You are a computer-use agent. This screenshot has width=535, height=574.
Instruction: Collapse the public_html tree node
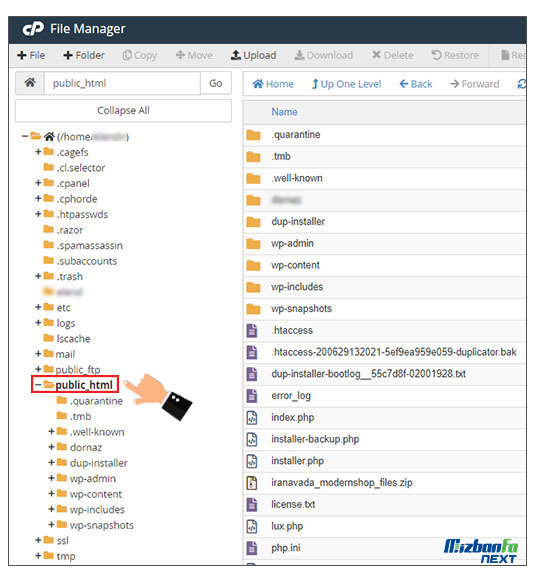pos(38,385)
